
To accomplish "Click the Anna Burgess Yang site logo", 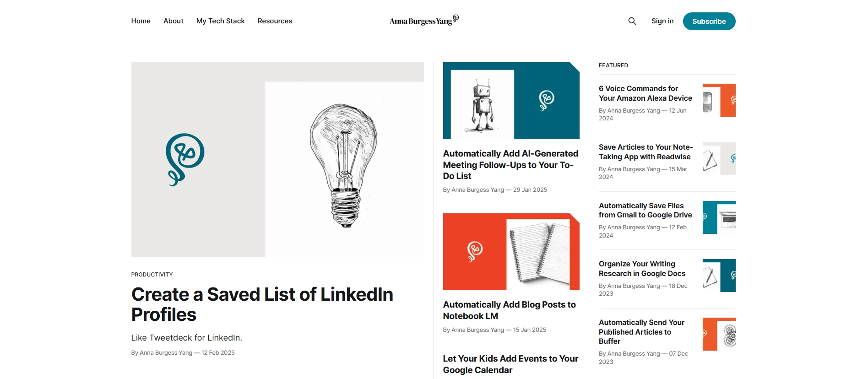I will (x=424, y=21).
